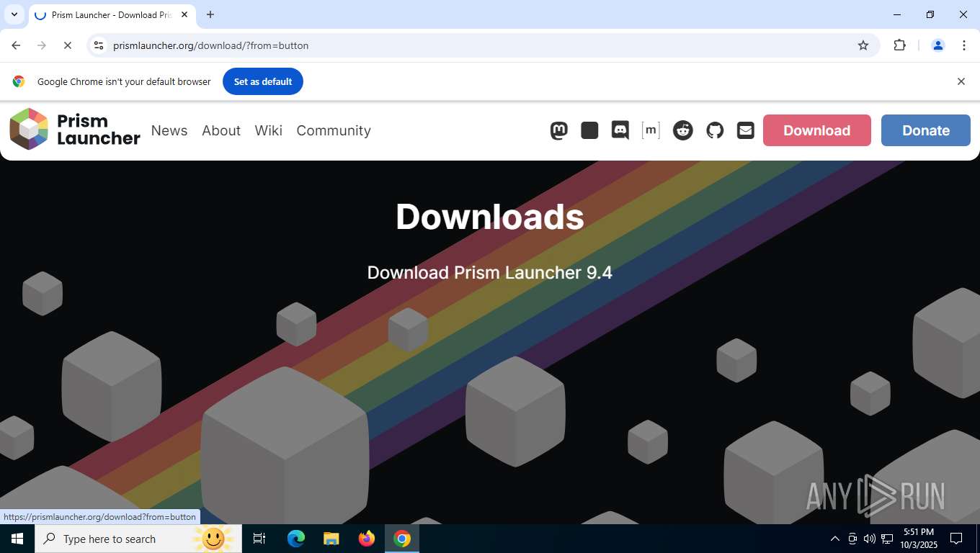Image resolution: width=980 pixels, height=553 pixels.
Task: Select the Prism Launcher browser tab
Action: coord(112,14)
